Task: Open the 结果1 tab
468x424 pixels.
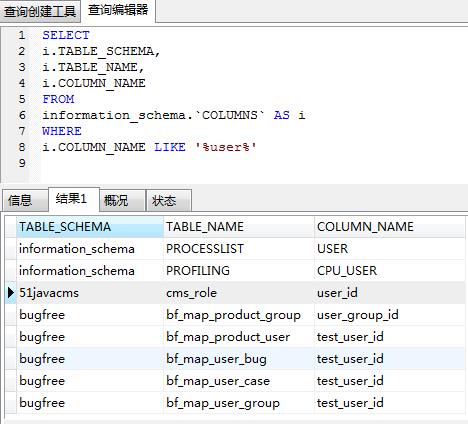Action: (74, 199)
